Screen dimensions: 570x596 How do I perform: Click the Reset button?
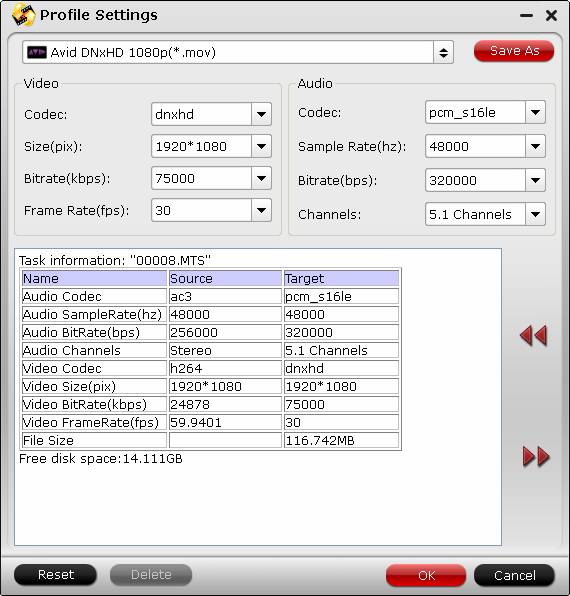click(x=55, y=575)
